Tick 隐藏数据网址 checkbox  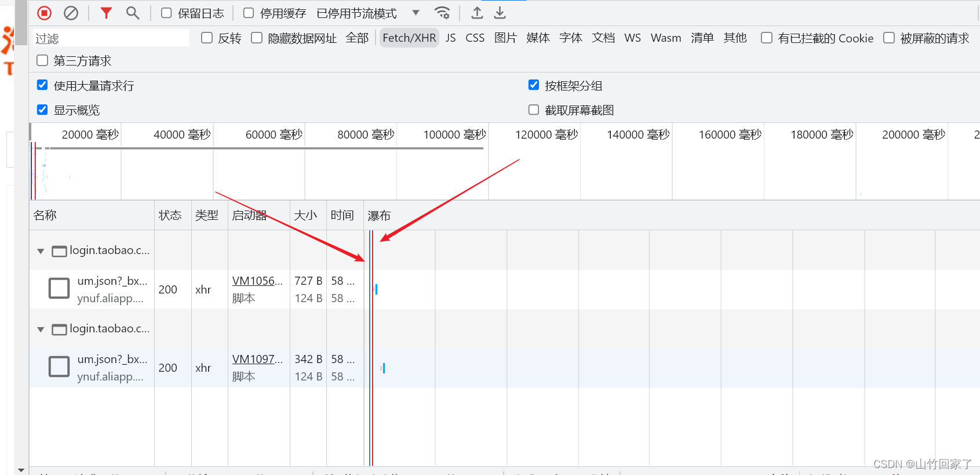[257, 38]
